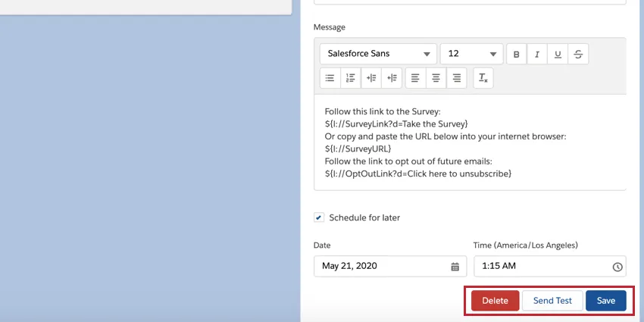Open the Salesforce Sans font dropdown
This screenshot has height=322, width=644.
(x=378, y=54)
